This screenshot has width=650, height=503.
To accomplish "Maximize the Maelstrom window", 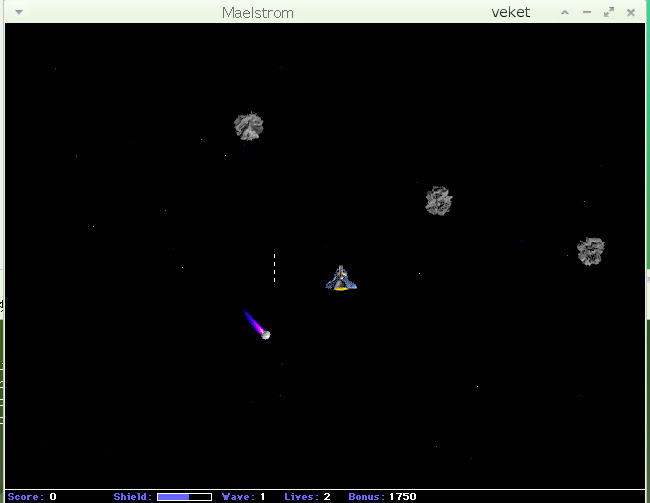I will (609, 12).
